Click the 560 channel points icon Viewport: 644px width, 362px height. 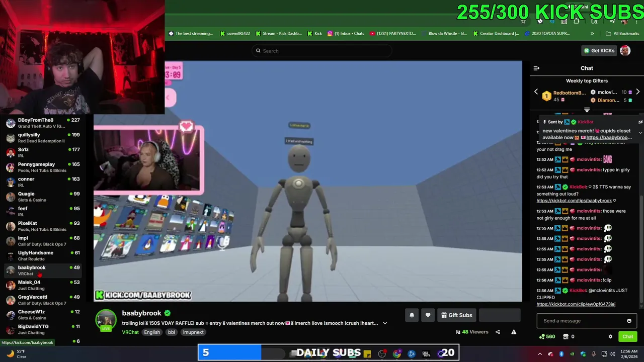tap(542, 337)
